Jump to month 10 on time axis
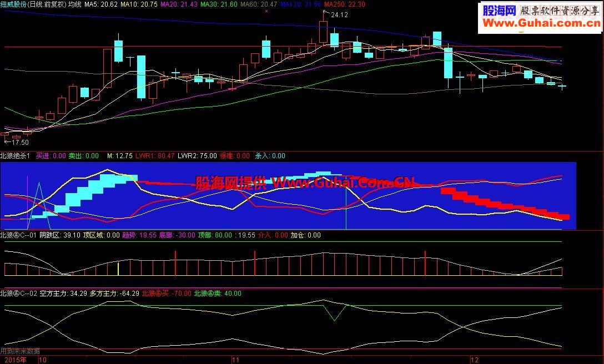This screenshot has height=364, width=604. point(43,360)
